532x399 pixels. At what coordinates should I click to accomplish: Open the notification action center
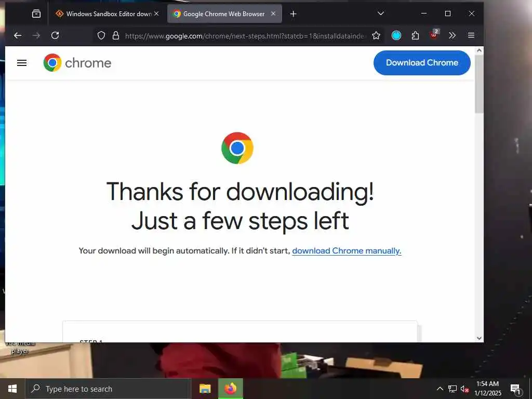coord(515,389)
